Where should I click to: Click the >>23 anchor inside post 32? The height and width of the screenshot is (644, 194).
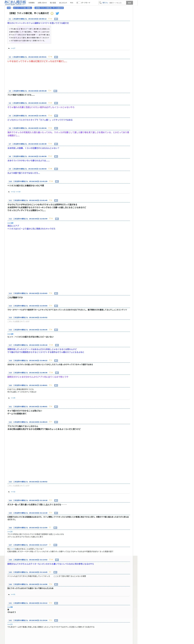10,624
